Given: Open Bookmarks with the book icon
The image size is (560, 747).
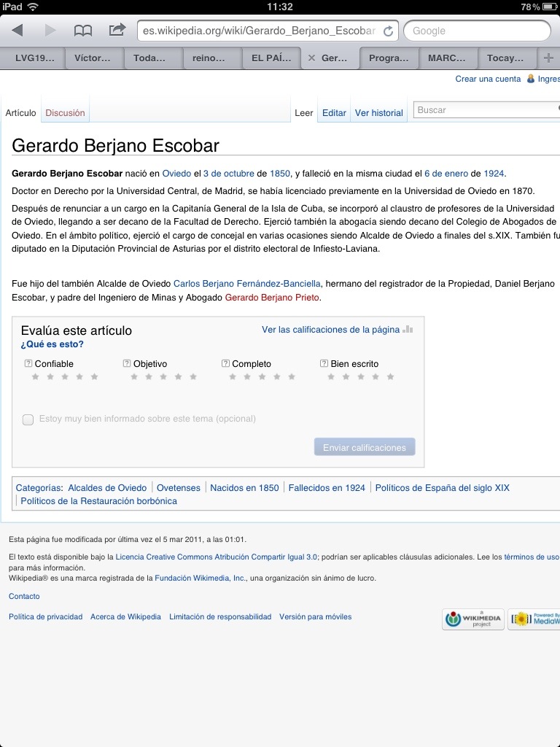Looking at the screenshot, I should (x=83, y=31).
